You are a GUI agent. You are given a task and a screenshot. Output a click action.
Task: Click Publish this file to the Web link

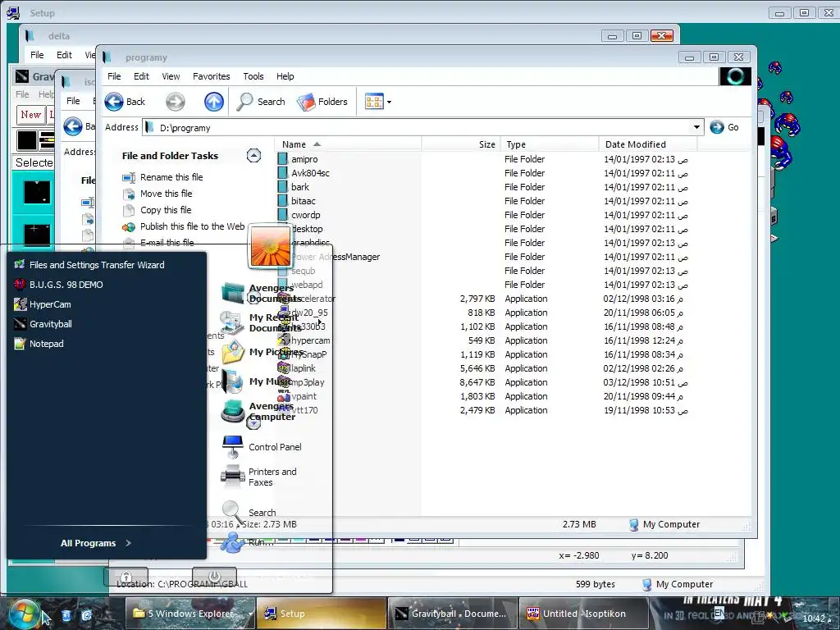click(x=192, y=226)
